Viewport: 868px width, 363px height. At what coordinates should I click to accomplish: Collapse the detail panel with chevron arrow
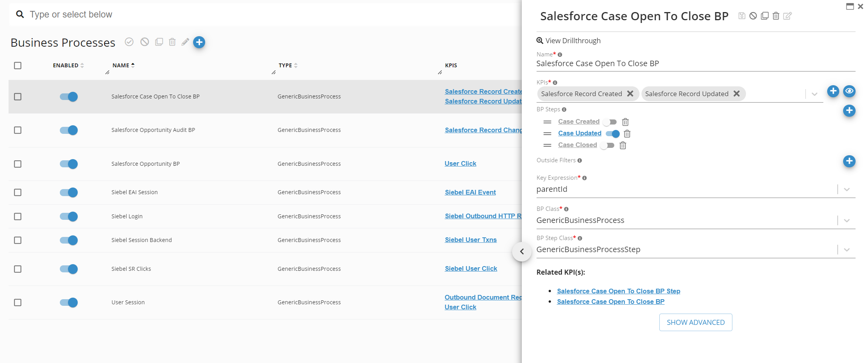click(522, 251)
